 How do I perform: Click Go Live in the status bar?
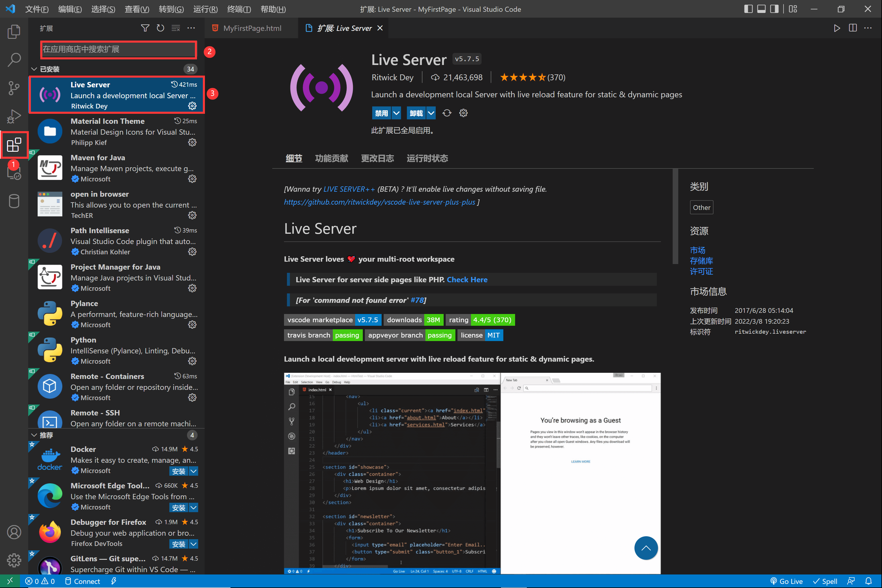tap(786, 581)
